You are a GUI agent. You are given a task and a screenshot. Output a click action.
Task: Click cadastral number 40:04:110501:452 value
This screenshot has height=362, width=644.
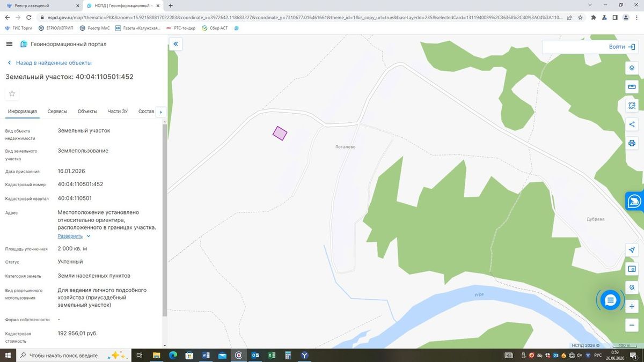click(x=80, y=184)
